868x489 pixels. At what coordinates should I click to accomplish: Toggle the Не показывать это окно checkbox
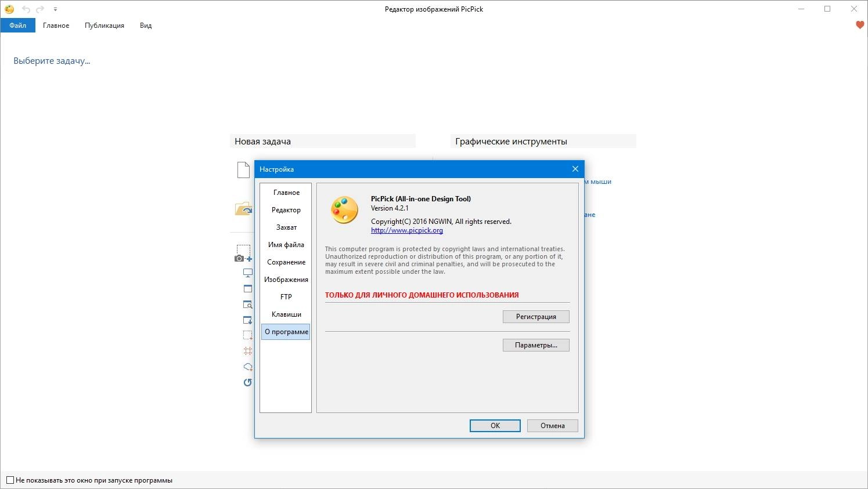click(10, 480)
